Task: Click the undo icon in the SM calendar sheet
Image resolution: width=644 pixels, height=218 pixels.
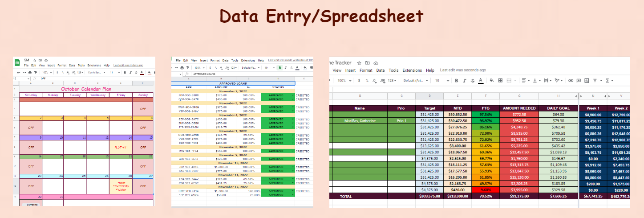Action: 19,72
